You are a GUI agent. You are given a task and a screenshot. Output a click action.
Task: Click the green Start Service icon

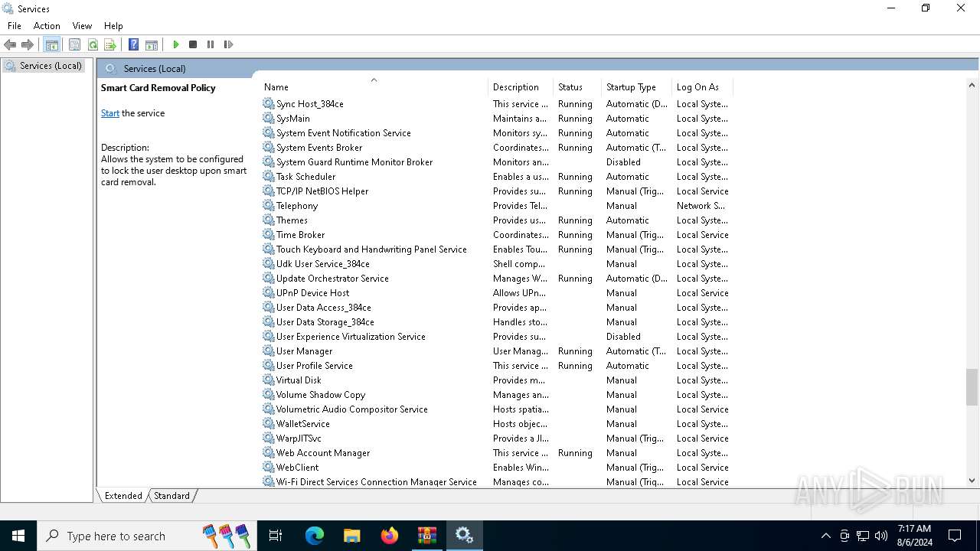(176, 44)
